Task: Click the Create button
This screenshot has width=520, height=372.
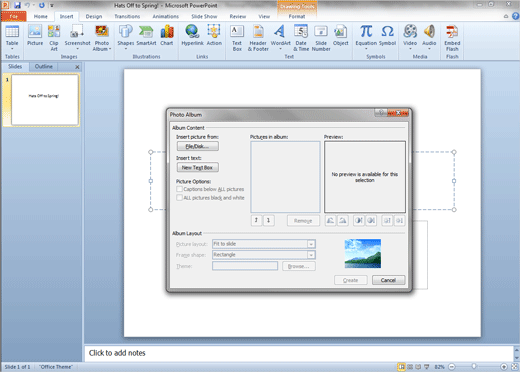Action: click(x=351, y=280)
